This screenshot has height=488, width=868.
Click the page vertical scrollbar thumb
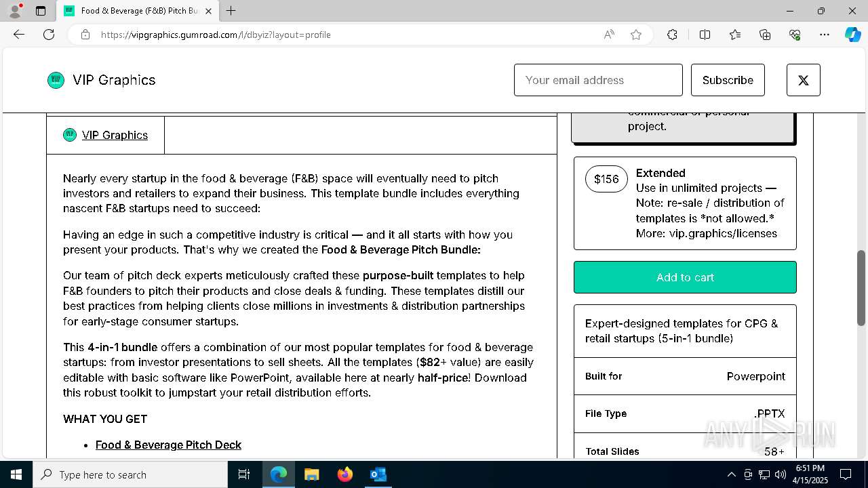[x=861, y=288]
